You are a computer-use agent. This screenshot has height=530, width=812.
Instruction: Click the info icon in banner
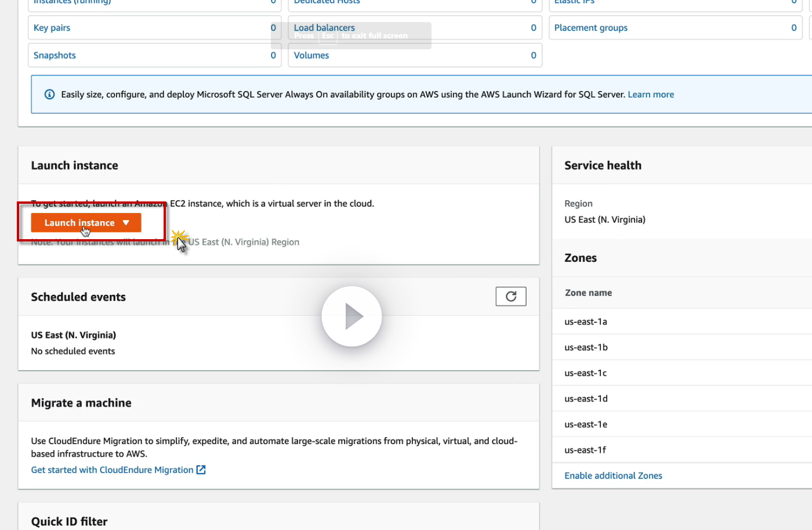(50, 95)
